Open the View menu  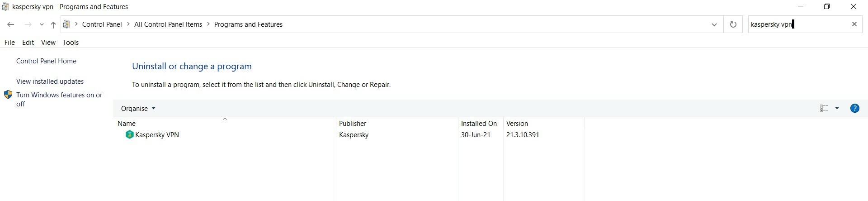(x=48, y=42)
